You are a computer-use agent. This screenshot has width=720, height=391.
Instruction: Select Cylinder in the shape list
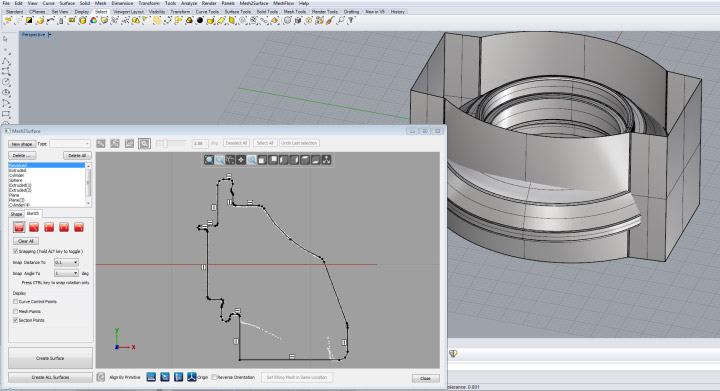[47, 175]
